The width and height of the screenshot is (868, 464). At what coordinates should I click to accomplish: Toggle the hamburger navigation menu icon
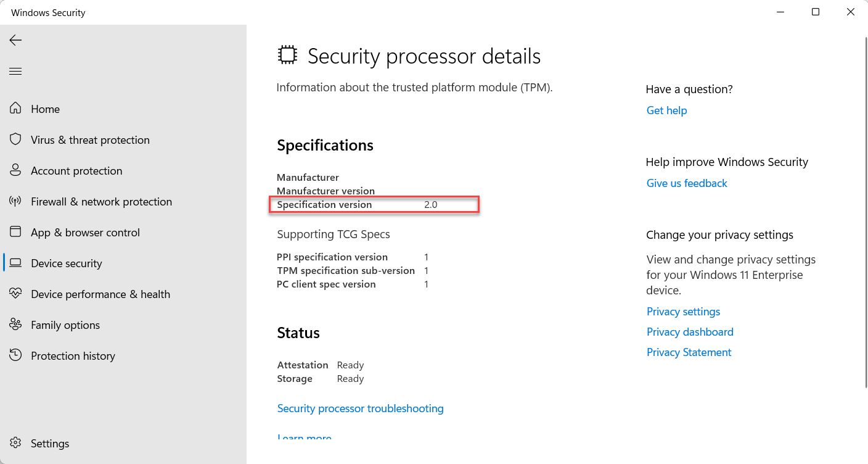click(x=15, y=72)
